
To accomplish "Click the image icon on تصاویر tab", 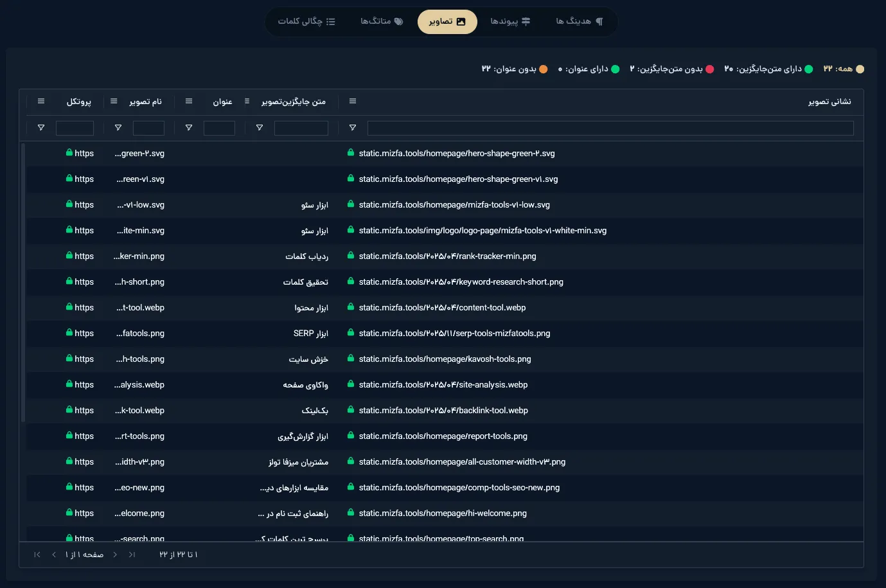I will point(461,21).
